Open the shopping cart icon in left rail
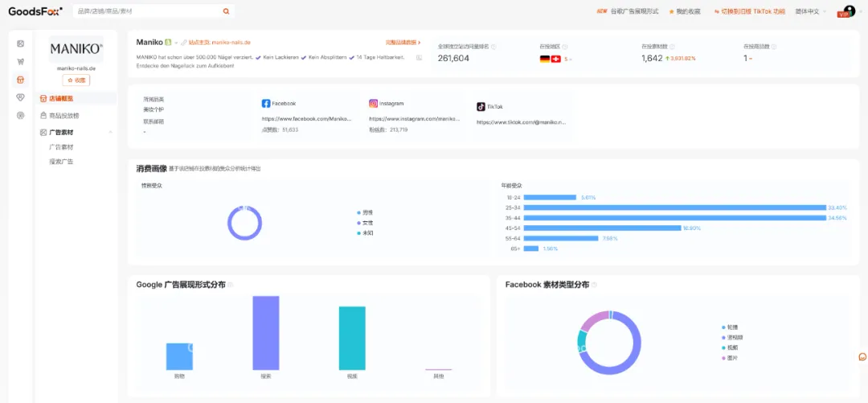The height and width of the screenshot is (403, 868). pyautogui.click(x=20, y=61)
